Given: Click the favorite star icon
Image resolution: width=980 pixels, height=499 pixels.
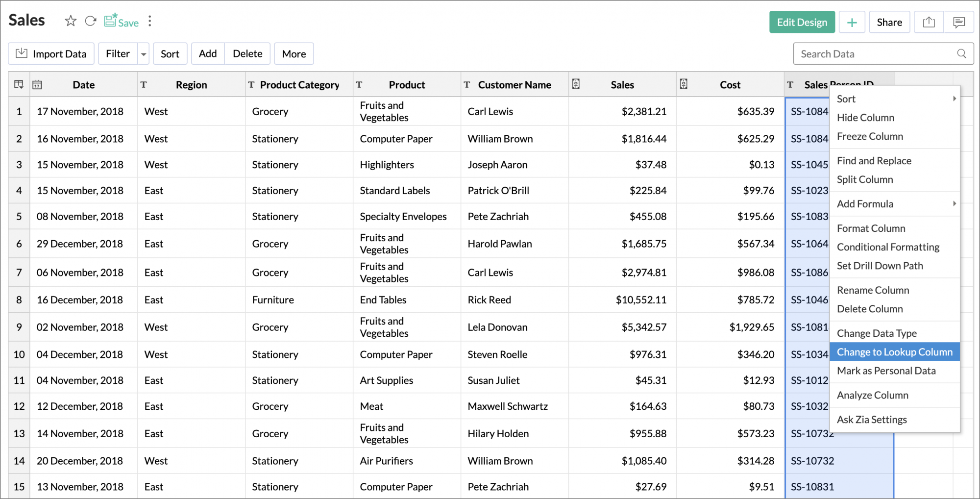Looking at the screenshot, I should [71, 21].
